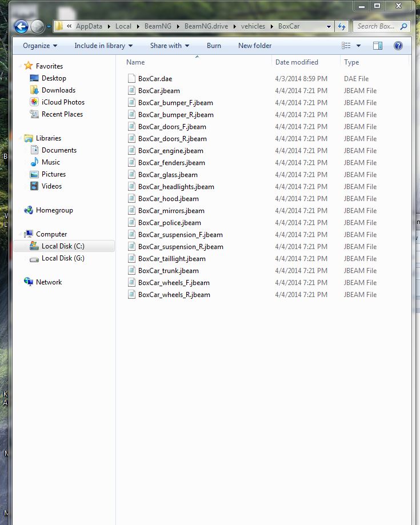Select Network in the navigation pane
This screenshot has width=420, height=525.
[x=49, y=282]
